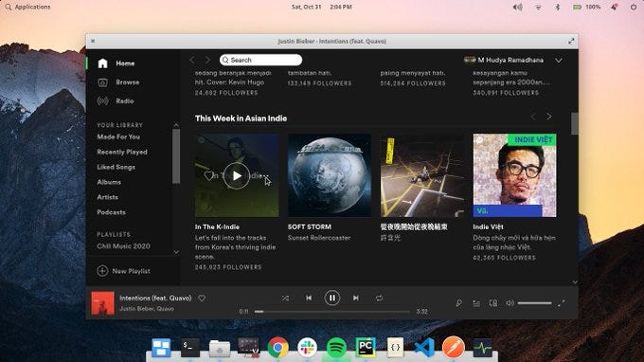Open the Sunset Rollercoaster artist link
This screenshot has height=362, width=644.
[319, 238]
